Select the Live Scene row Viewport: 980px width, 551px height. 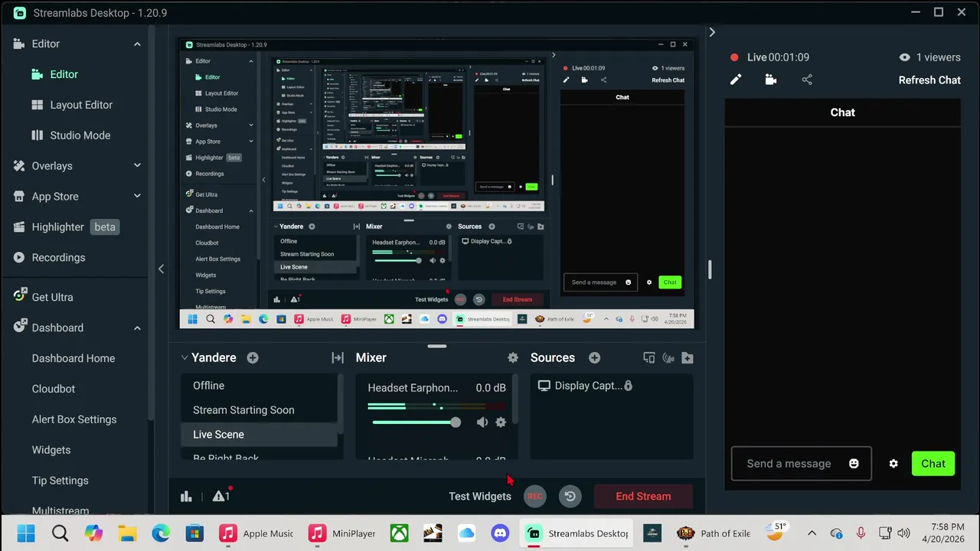pyautogui.click(x=259, y=435)
